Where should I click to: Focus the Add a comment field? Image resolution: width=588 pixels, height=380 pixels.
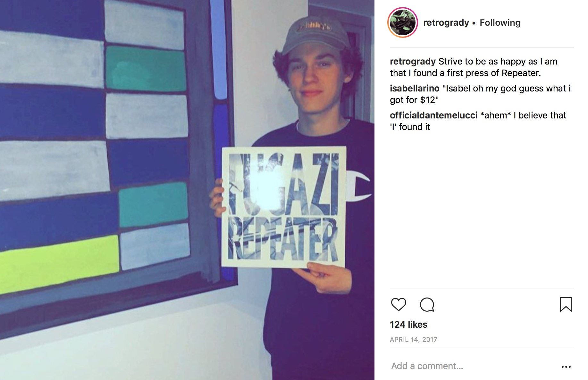click(x=475, y=366)
